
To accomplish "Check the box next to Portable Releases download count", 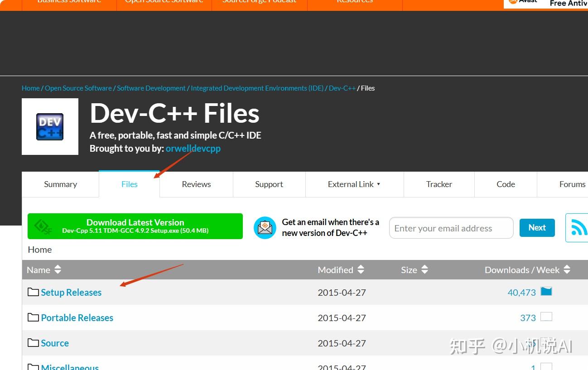I will tap(547, 317).
